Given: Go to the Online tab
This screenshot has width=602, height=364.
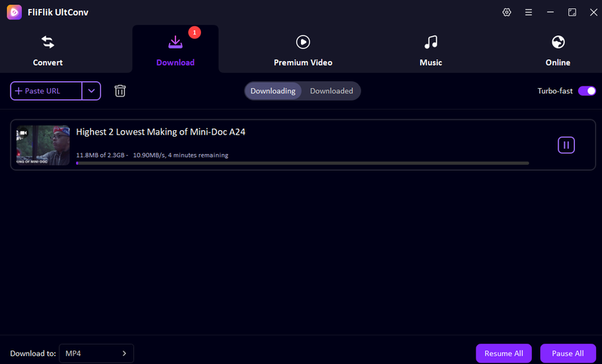Looking at the screenshot, I should point(558,50).
